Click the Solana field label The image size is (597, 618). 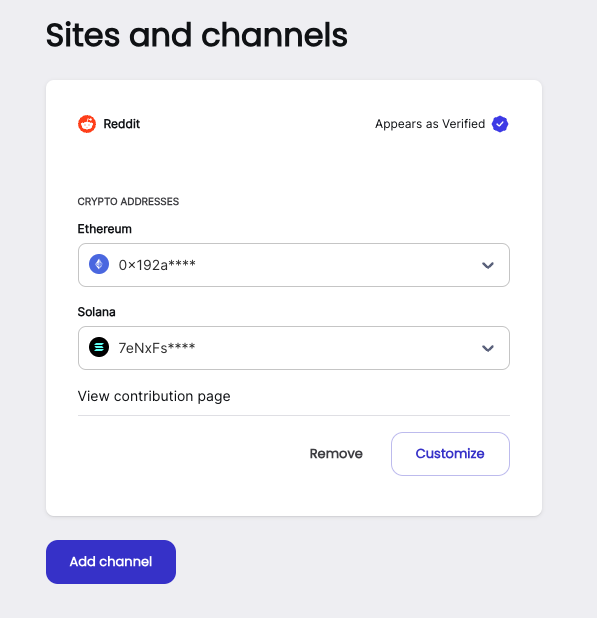(x=97, y=312)
